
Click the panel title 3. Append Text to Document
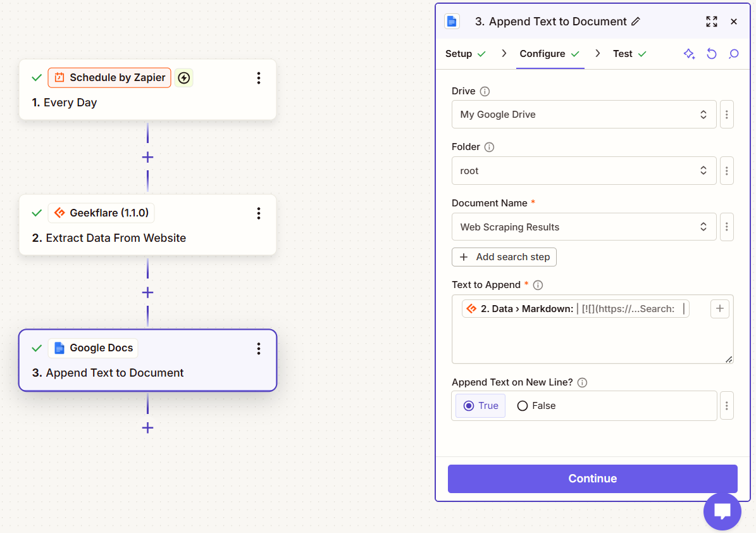click(x=550, y=22)
